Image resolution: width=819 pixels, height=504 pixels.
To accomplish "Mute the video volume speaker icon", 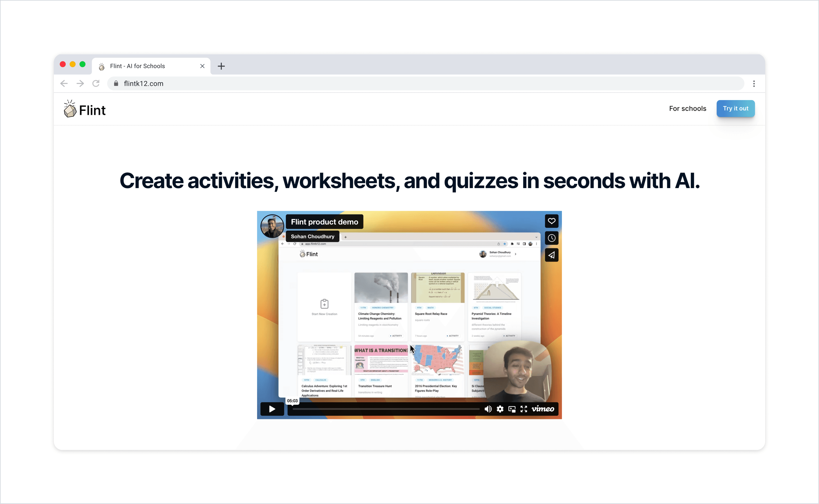I will tap(488, 409).
